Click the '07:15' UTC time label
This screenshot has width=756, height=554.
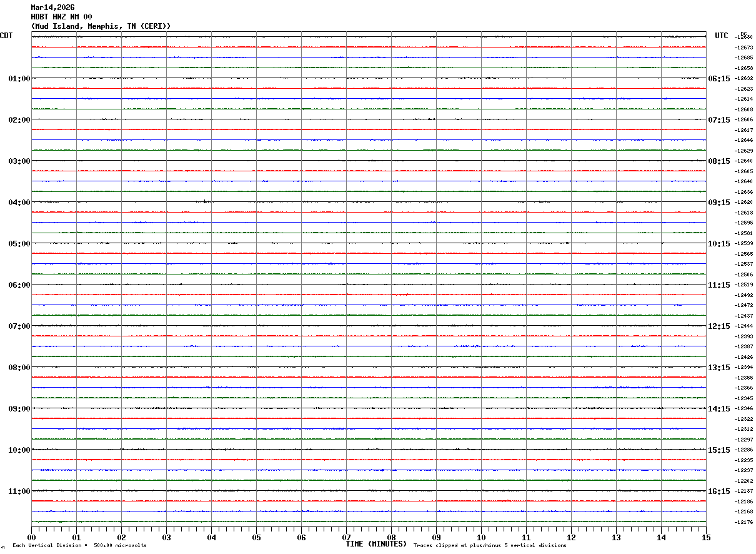pyautogui.click(x=719, y=120)
